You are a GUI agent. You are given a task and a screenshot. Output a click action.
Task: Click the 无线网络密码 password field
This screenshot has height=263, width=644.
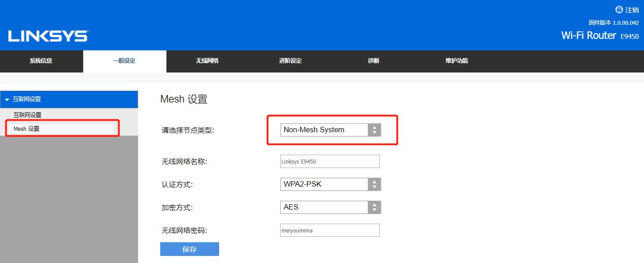329,230
